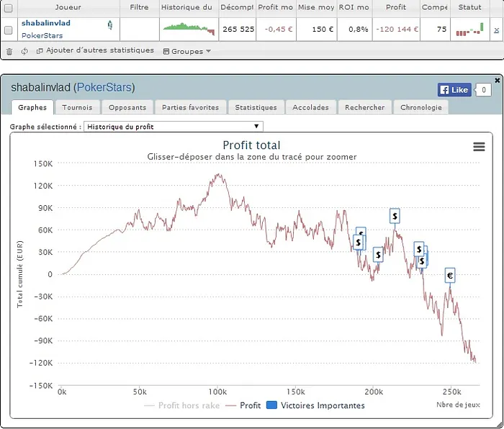Screen dimensions: 504x429
Task: Open the Graphe sélectionné dropdown
Action: click(174, 127)
